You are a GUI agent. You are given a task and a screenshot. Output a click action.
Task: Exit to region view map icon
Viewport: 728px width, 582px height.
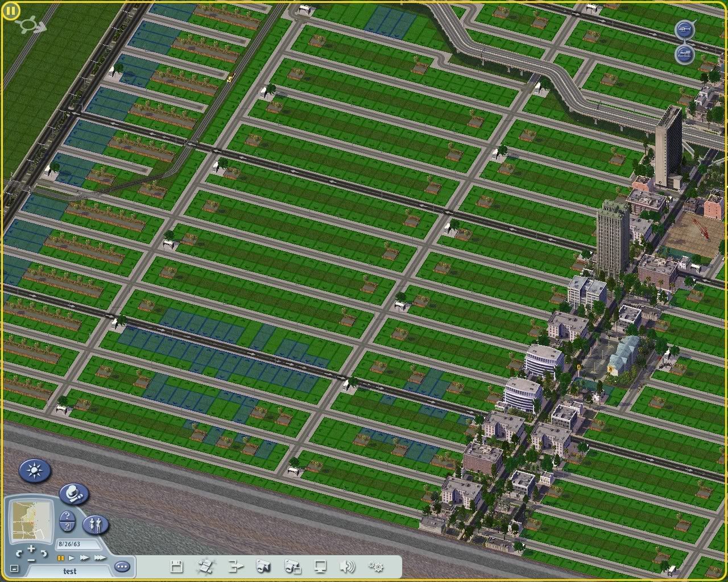coord(205,566)
